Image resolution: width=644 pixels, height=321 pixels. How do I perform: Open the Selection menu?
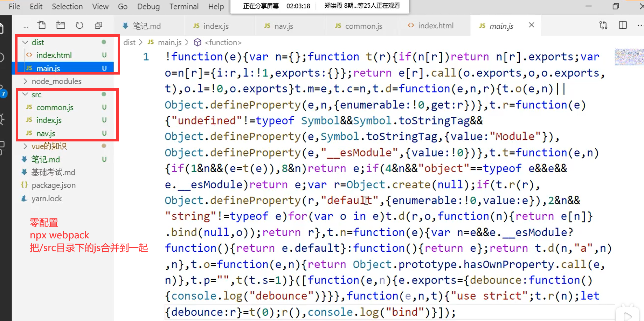[x=67, y=6]
